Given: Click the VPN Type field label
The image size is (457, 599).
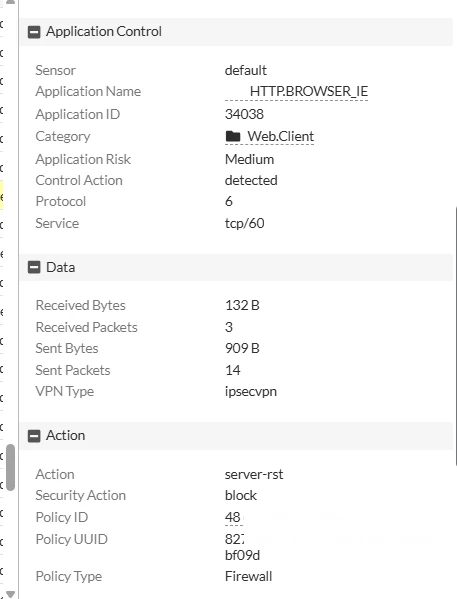Looking at the screenshot, I should pos(65,392).
